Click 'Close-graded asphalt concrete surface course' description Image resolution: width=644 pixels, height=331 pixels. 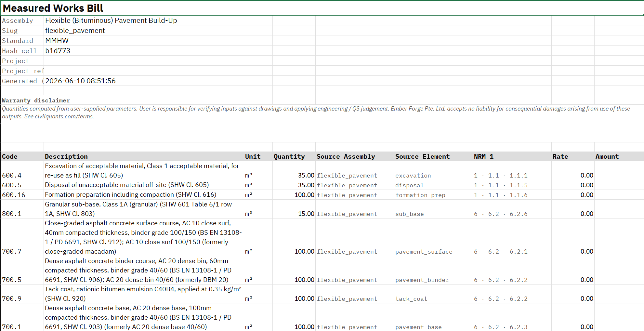pyautogui.click(x=143, y=237)
